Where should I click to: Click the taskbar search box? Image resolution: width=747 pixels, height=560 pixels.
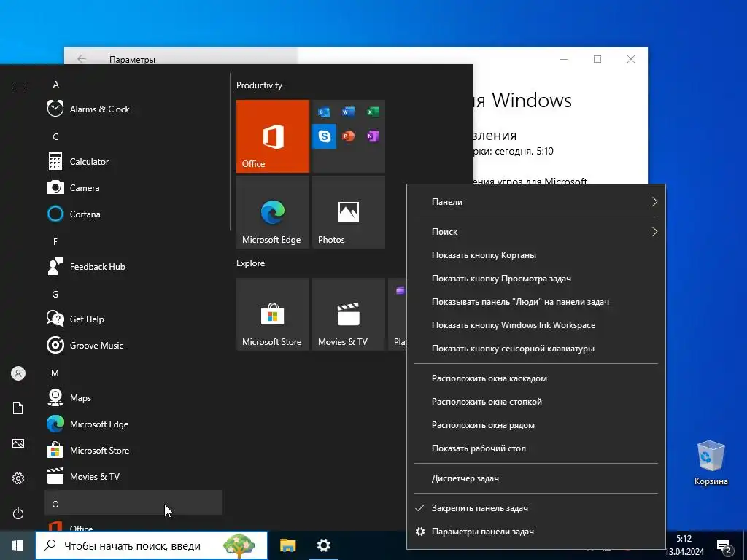tap(152, 545)
